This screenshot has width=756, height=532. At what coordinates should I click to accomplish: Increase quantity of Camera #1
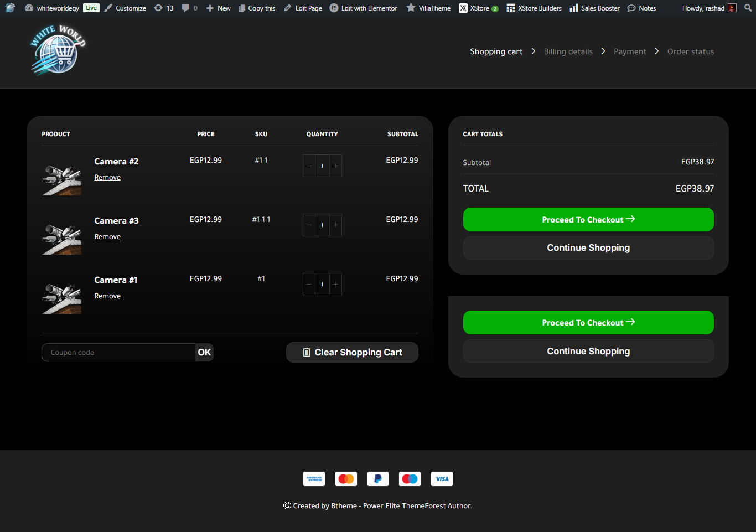(335, 285)
